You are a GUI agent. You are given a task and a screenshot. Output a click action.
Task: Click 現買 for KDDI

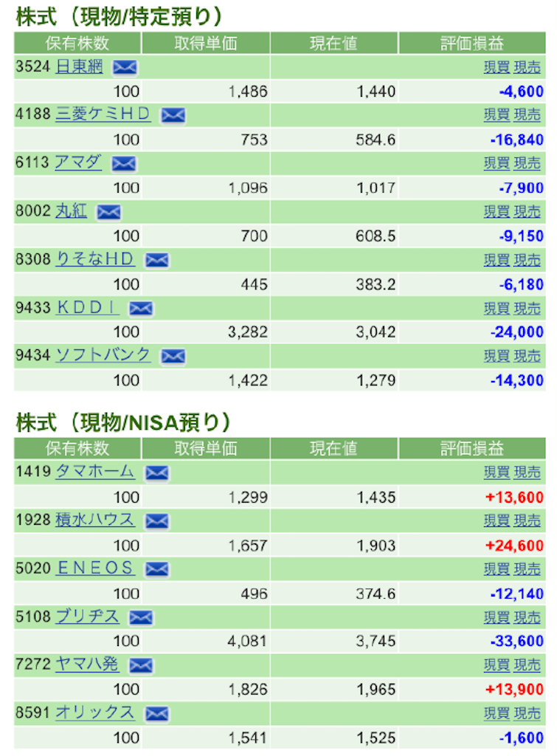tap(497, 308)
